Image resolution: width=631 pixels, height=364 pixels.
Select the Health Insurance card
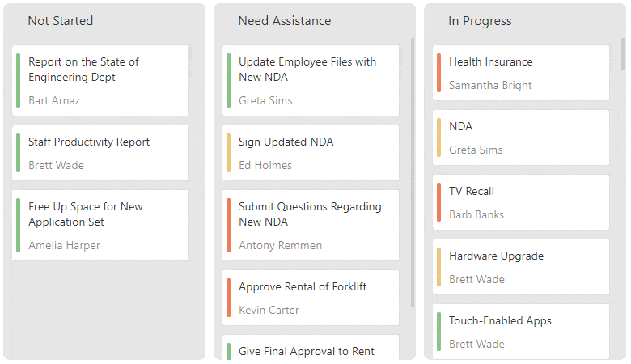pyautogui.click(x=521, y=73)
